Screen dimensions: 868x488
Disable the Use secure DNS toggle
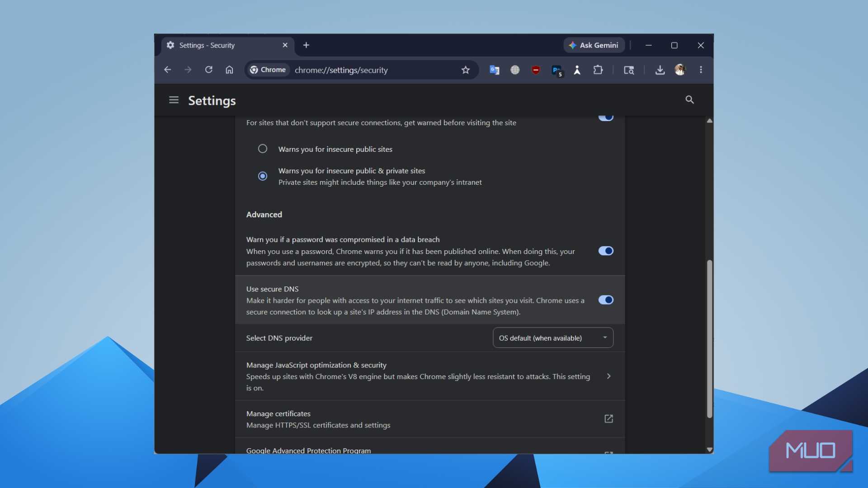(606, 300)
